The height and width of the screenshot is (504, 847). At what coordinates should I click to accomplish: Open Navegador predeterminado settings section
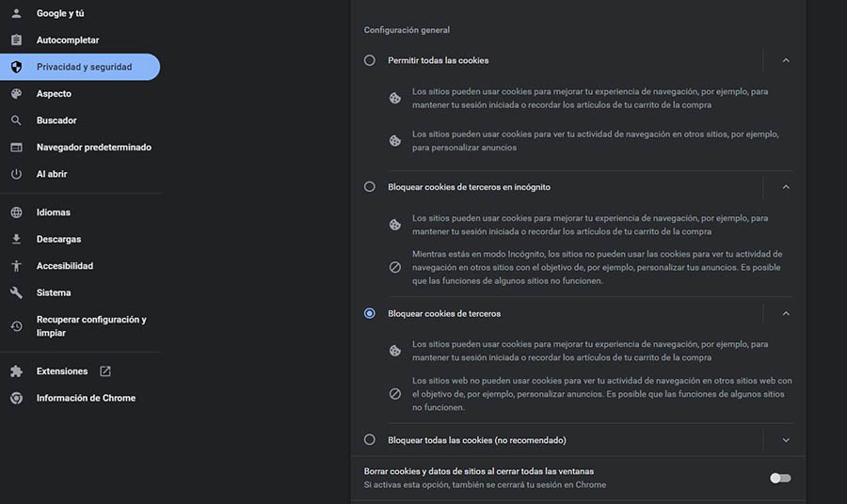tap(93, 148)
